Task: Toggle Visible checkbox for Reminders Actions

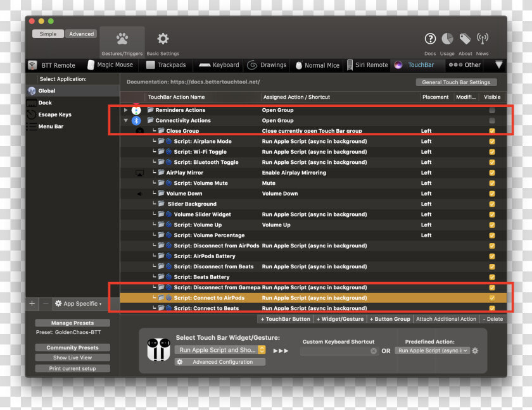Action: [x=492, y=110]
